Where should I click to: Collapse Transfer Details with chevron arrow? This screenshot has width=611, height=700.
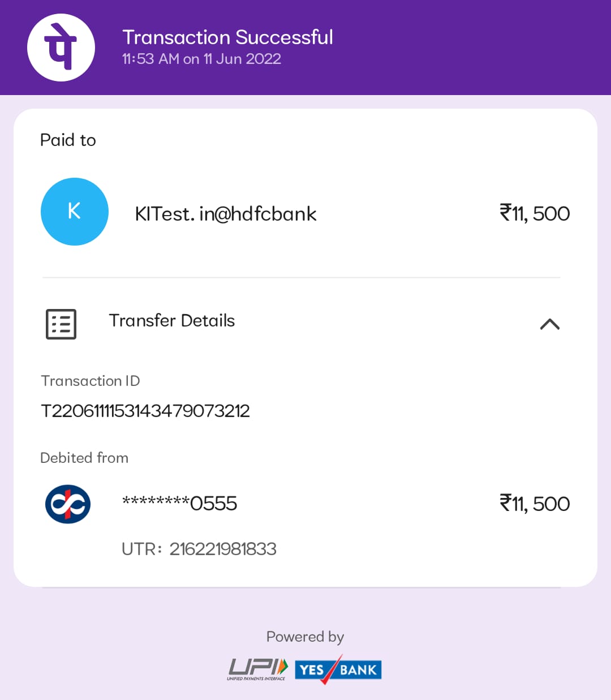click(x=549, y=324)
